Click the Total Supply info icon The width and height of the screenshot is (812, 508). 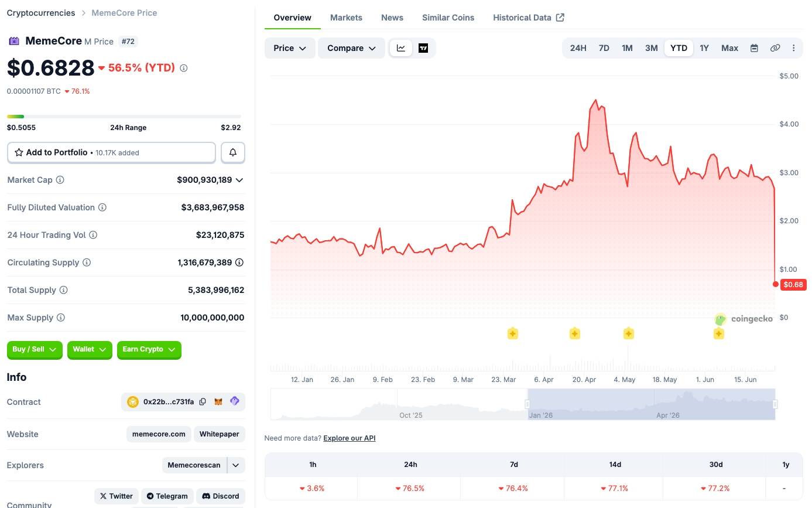(x=64, y=290)
